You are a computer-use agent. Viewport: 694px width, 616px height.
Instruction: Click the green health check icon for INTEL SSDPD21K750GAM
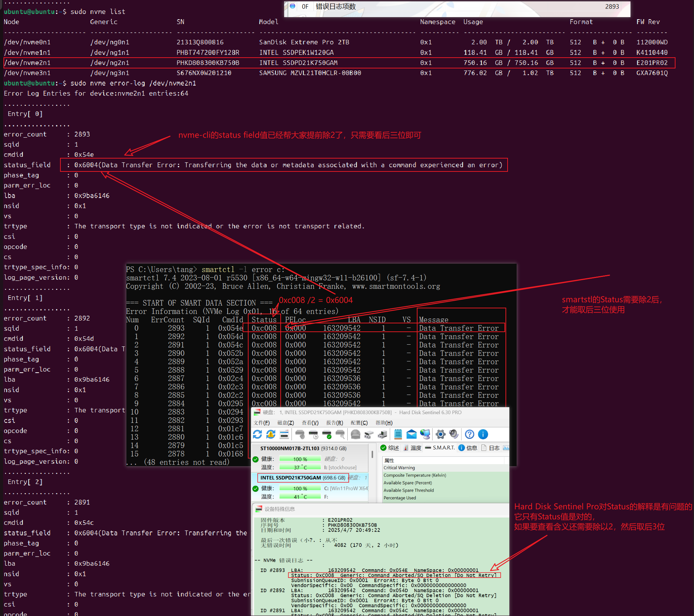256,489
